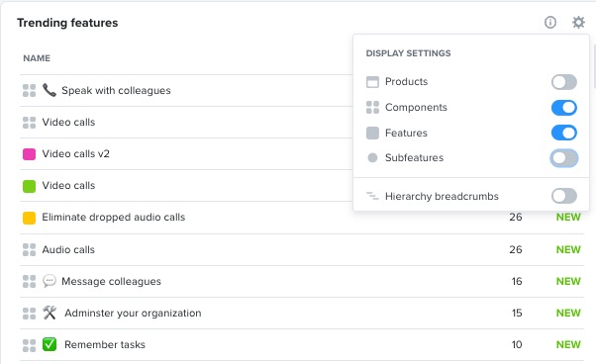Click the NAME column header
Image resolution: width=596 pixels, height=364 pixels.
37,58
